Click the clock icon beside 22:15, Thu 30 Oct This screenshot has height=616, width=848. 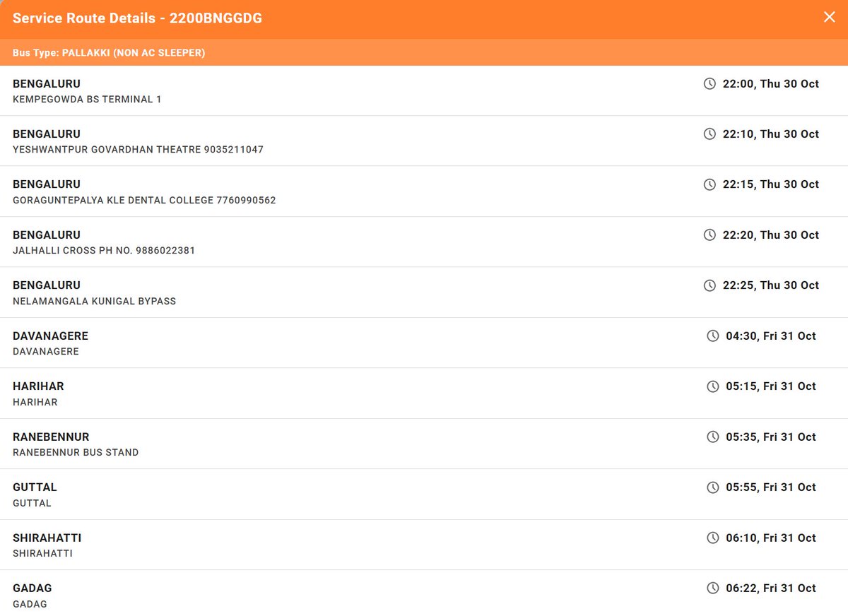pos(709,184)
